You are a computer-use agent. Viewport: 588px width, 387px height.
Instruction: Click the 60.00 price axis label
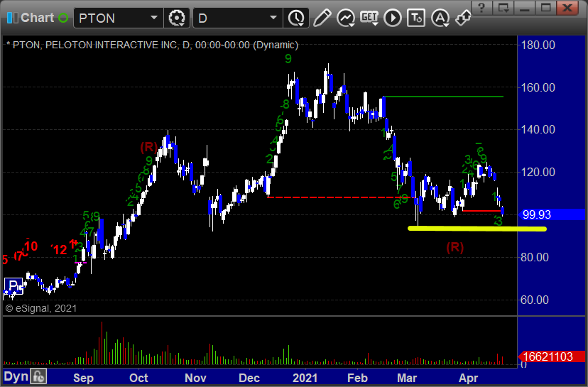click(x=535, y=300)
